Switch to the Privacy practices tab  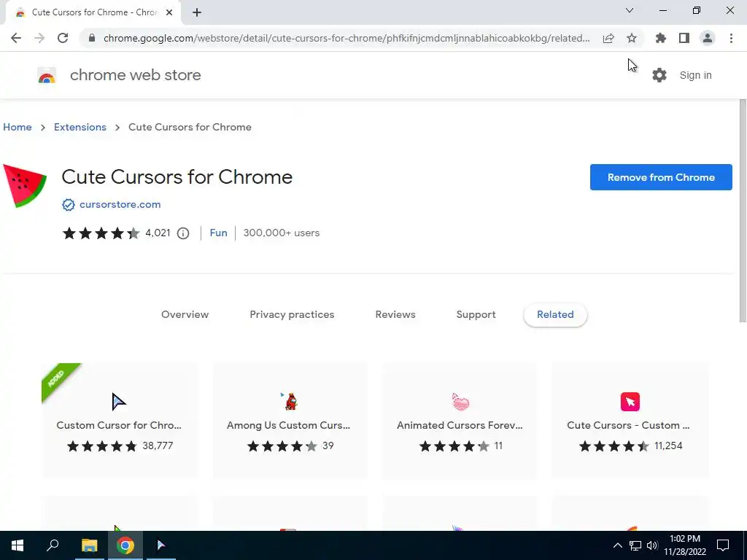292,314
